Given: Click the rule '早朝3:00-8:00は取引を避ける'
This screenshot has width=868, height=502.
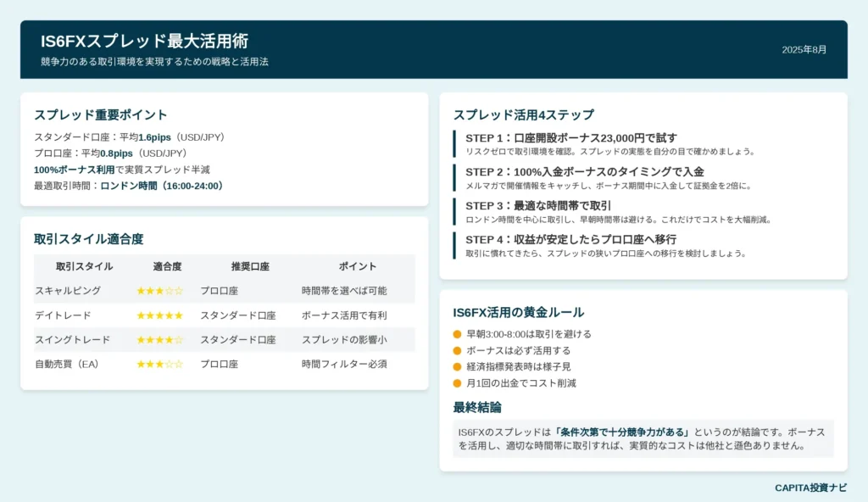Looking at the screenshot, I should pos(529,334).
